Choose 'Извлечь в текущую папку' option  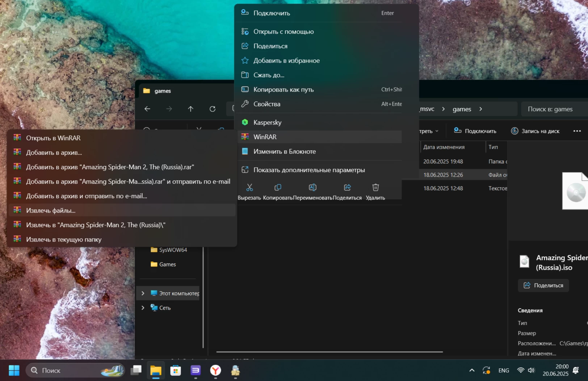64,239
